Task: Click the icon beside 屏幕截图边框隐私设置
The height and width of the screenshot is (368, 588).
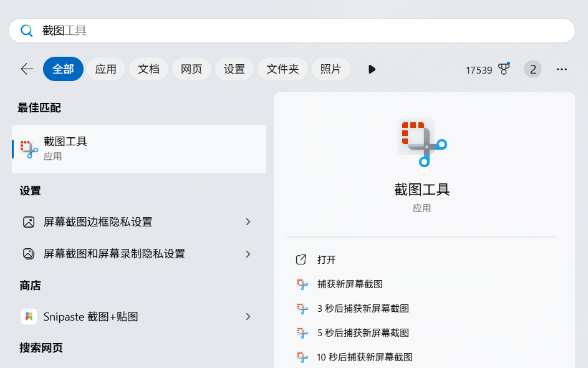Action: [29, 222]
